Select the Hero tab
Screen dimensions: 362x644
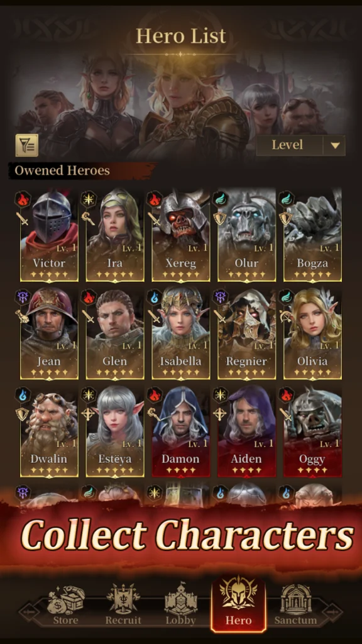238,603
